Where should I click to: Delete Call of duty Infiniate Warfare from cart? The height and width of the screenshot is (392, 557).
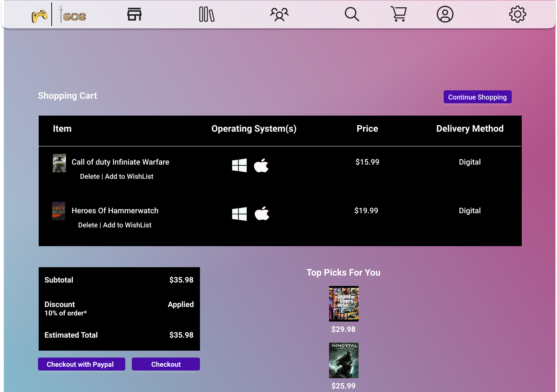(x=90, y=176)
